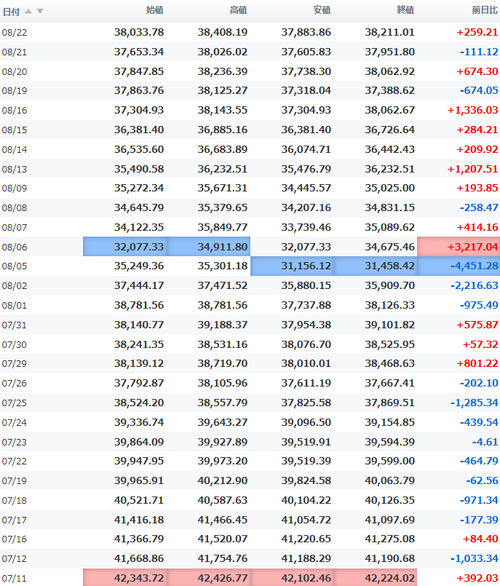
Task: Select highlighted high value 34,911.80
Action: pos(209,247)
